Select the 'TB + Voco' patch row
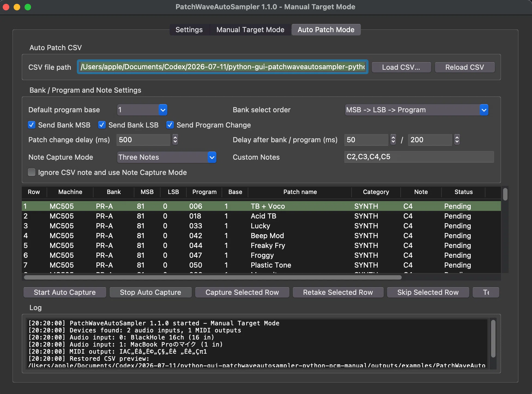This screenshot has width=532, height=394. coord(261,206)
